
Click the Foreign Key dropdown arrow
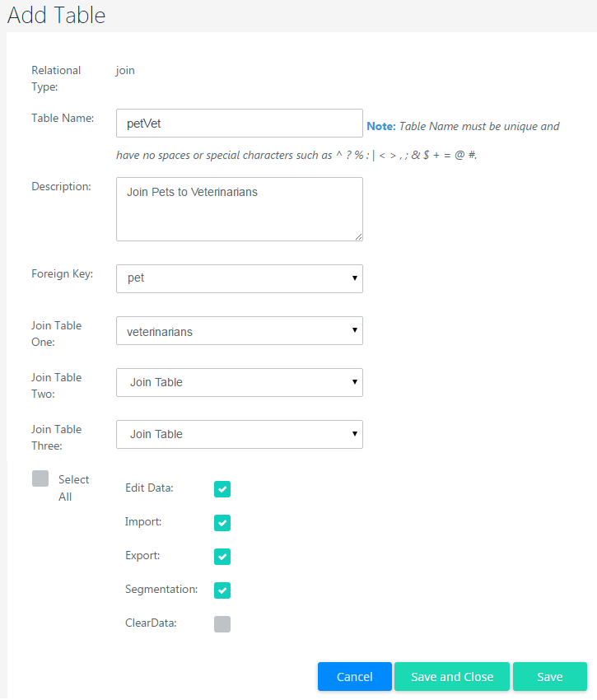(354, 278)
